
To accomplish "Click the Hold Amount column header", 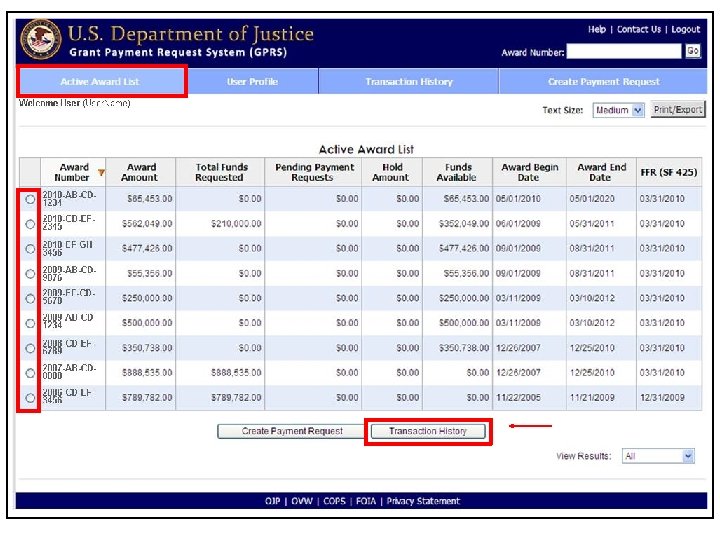I will coord(392,172).
